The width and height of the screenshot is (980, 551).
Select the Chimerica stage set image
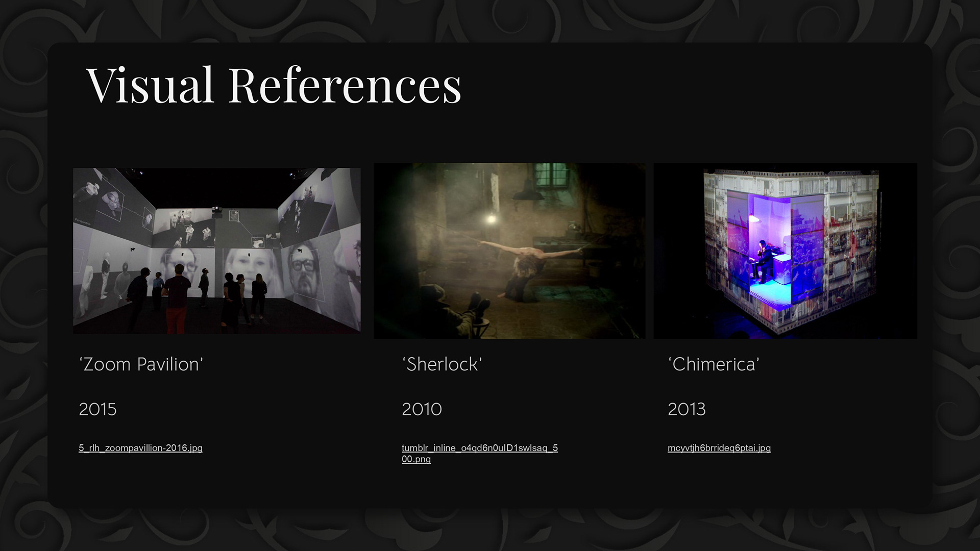(x=786, y=251)
